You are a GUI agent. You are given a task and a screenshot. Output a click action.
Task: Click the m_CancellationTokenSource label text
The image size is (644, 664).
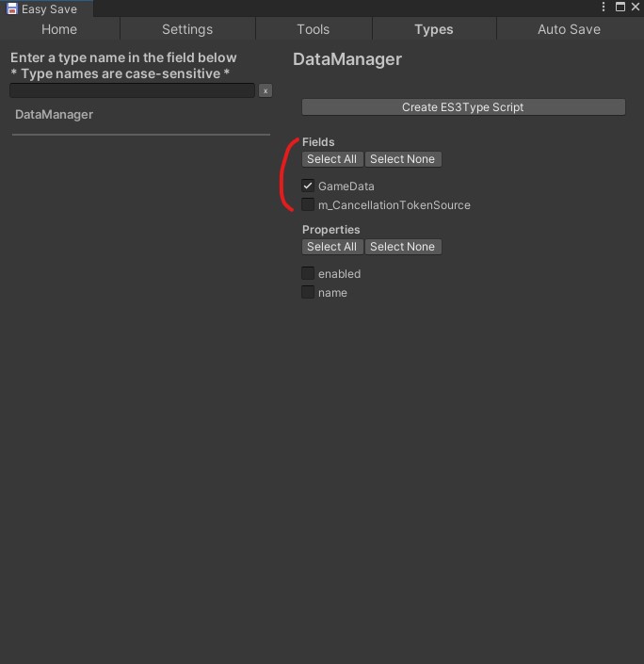[394, 205]
